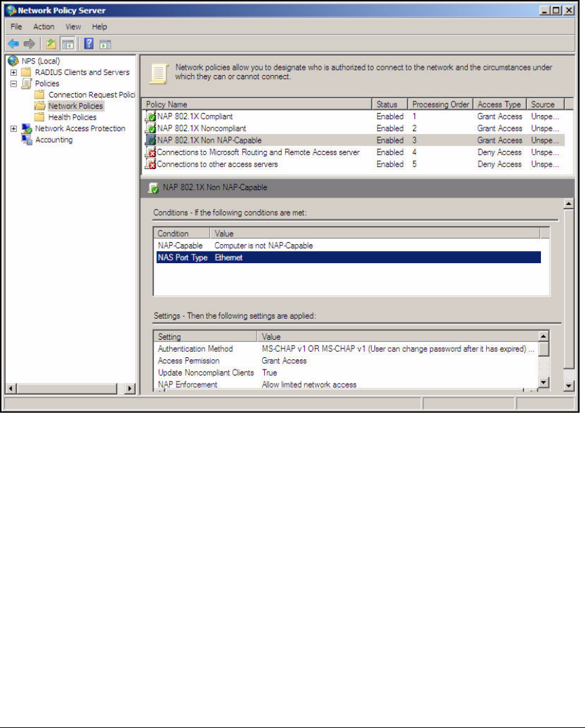585x728 pixels.
Task: Go back with the blue left arrow
Action: click(x=14, y=44)
